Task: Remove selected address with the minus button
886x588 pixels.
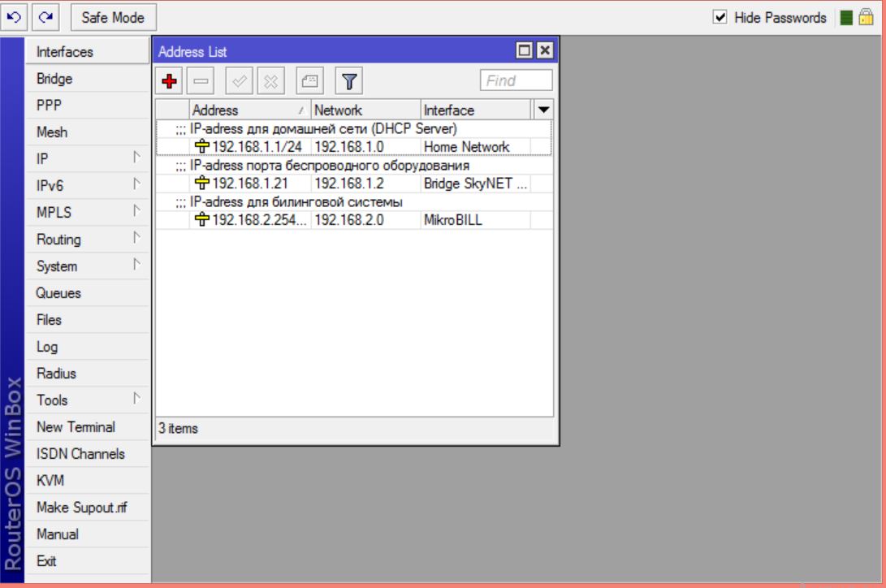Action: [201, 81]
